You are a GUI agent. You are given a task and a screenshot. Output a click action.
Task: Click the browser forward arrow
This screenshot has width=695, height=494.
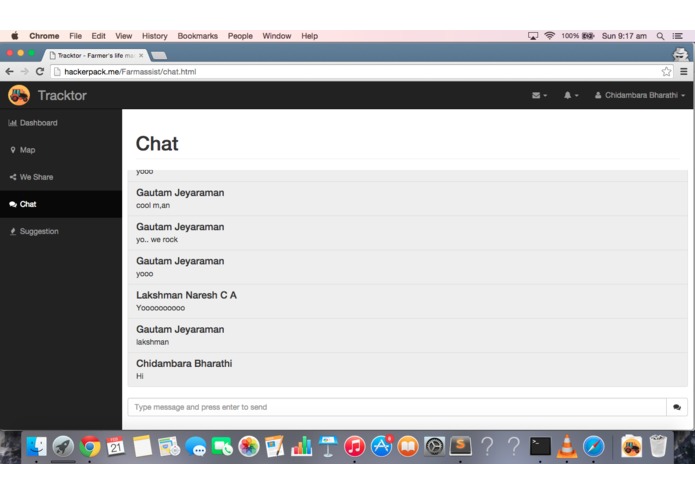click(24, 71)
